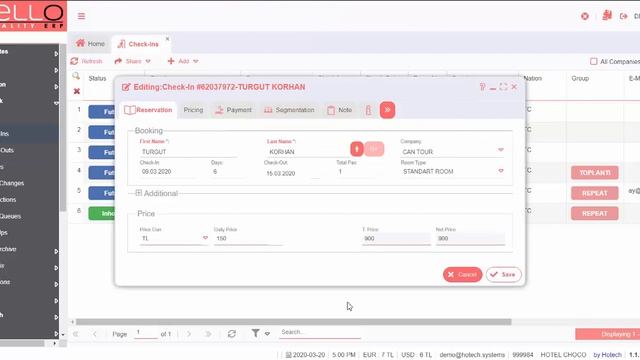
Task: Click the red X clear-filter icon
Action: [x=76, y=91]
